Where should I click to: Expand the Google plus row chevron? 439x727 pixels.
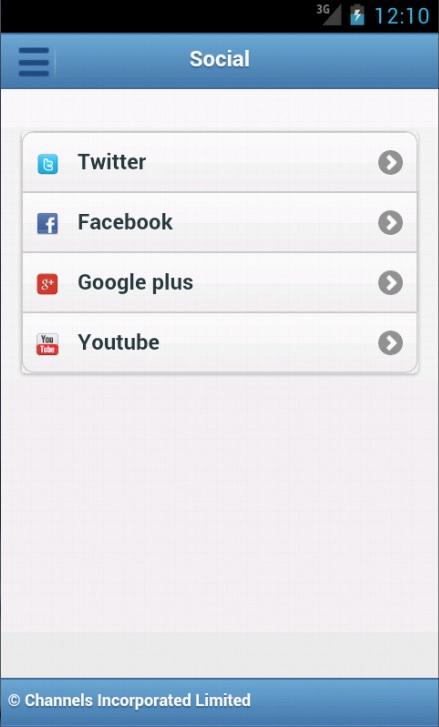390,282
